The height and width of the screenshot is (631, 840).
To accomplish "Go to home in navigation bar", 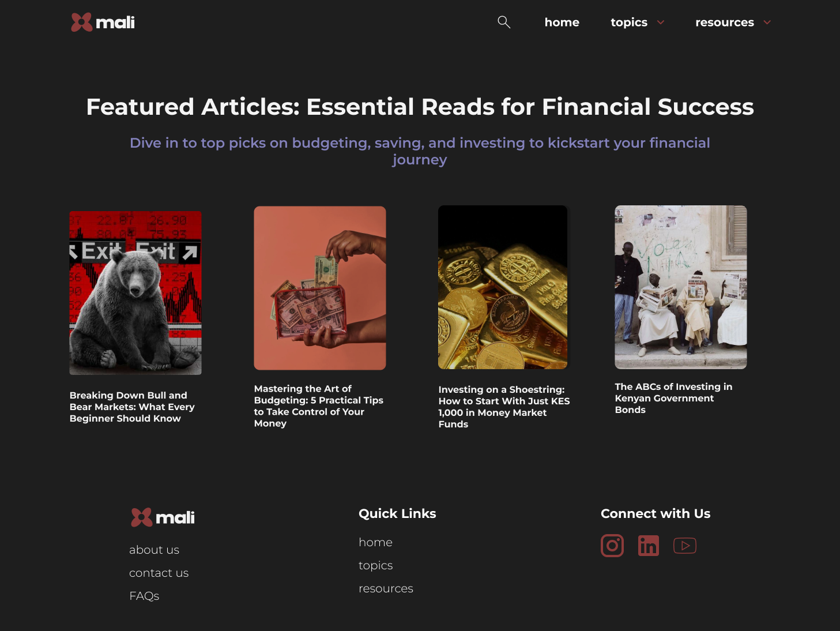I will [x=562, y=22].
